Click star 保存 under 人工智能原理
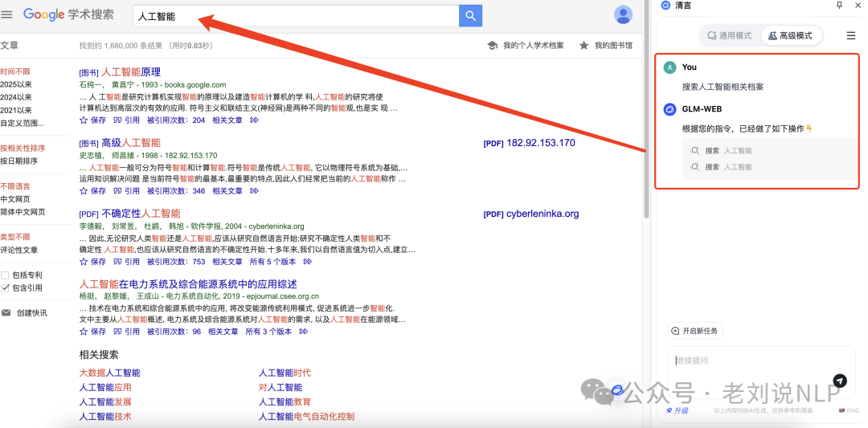 click(92, 120)
